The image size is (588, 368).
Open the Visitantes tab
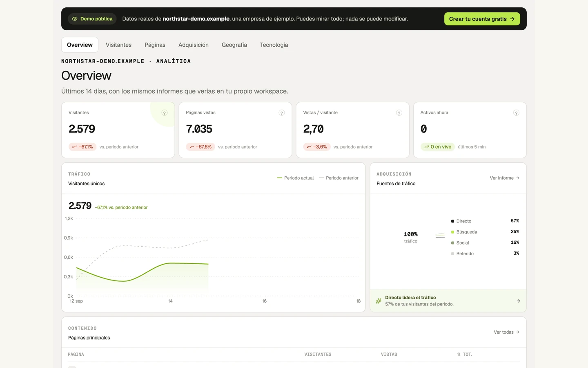(118, 45)
